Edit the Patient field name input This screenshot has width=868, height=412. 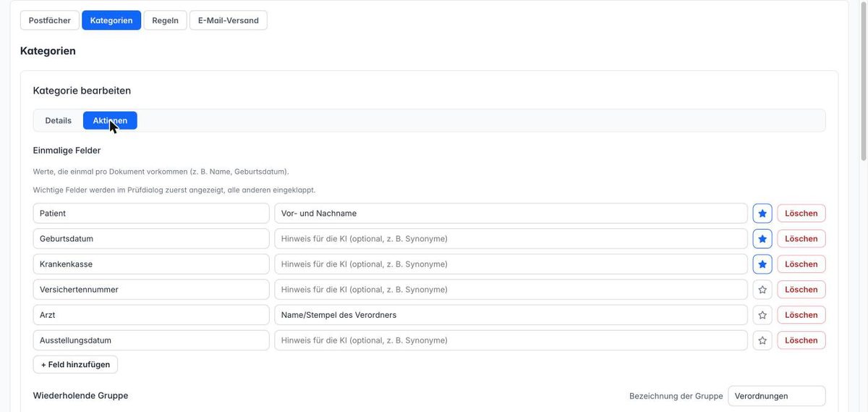[151, 214]
